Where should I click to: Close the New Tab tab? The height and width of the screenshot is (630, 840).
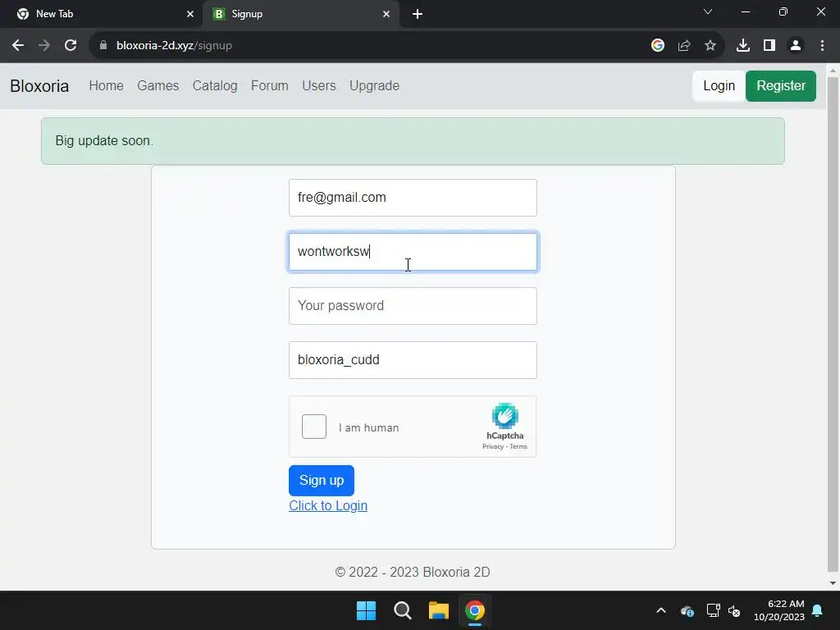190,14
